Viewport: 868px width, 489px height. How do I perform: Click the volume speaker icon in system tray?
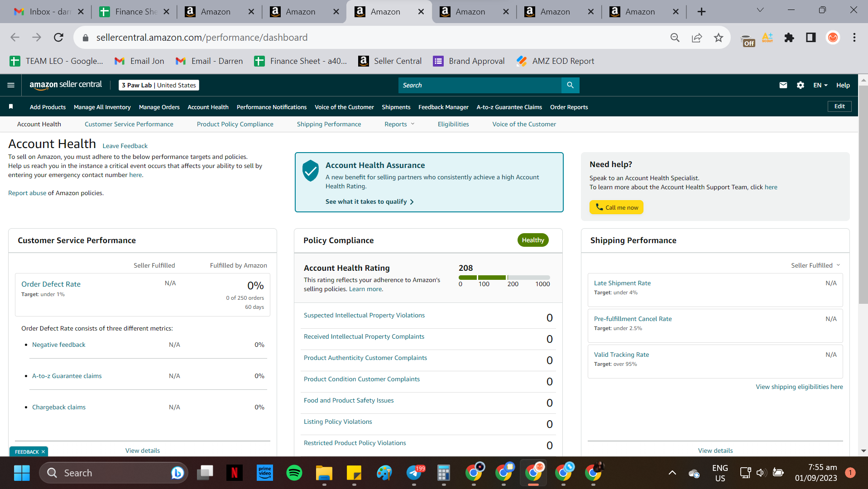[x=761, y=473]
